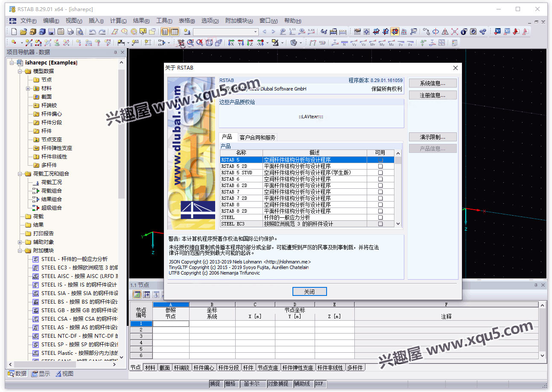Switch to the 材料 table tab

[x=150, y=368]
